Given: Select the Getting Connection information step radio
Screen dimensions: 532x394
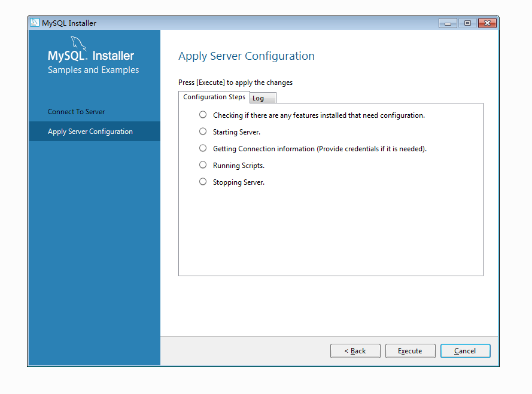Looking at the screenshot, I should coord(202,148).
